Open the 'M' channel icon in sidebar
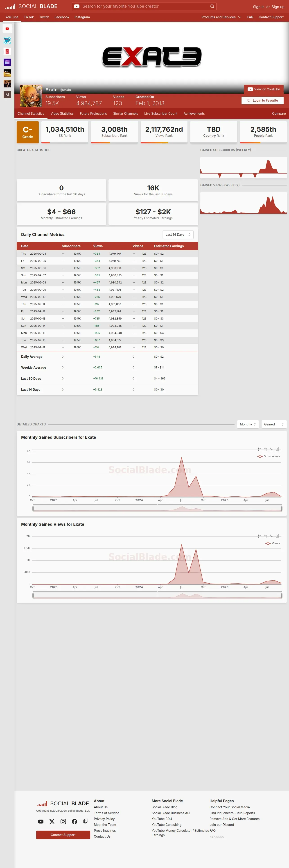This screenshot has width=289, height=868. coord(7,95)
